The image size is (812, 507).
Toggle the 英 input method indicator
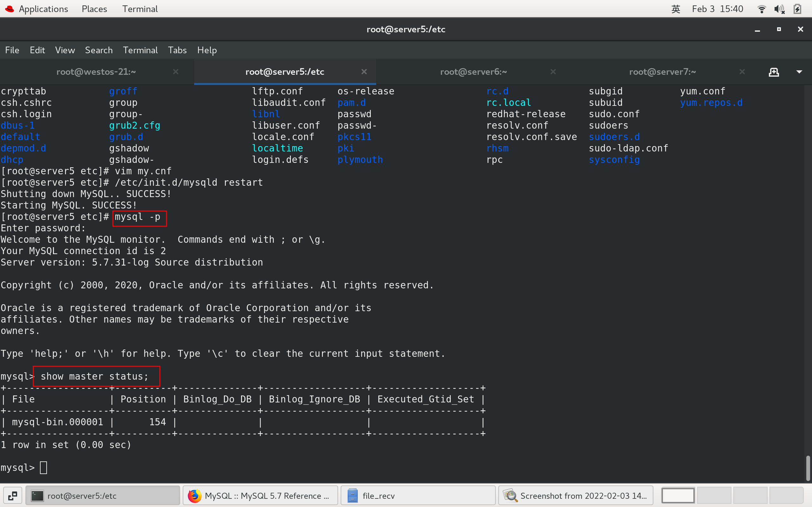(676, 9)
